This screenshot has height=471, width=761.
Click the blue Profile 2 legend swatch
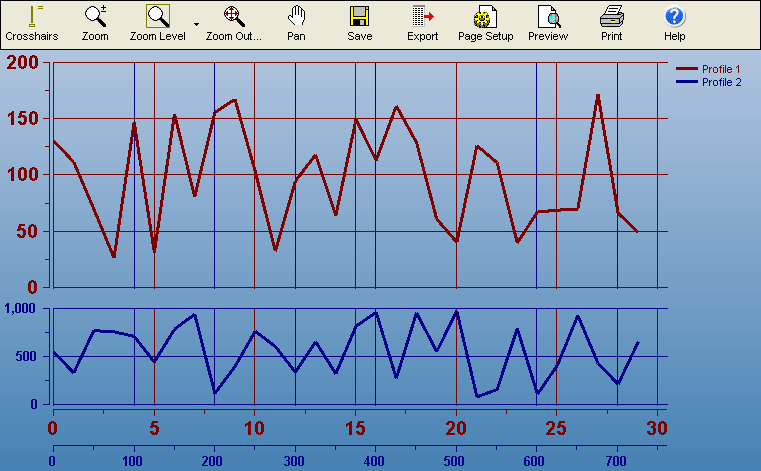(687, 82)
